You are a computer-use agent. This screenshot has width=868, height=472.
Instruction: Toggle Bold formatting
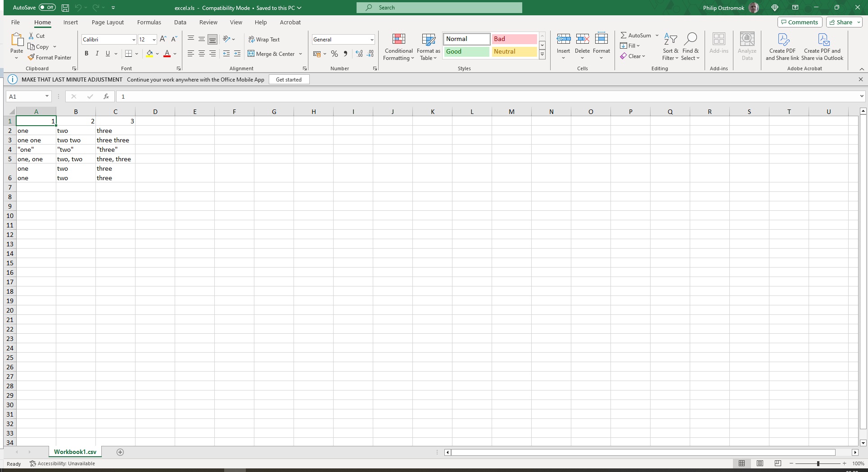[86, 54]
